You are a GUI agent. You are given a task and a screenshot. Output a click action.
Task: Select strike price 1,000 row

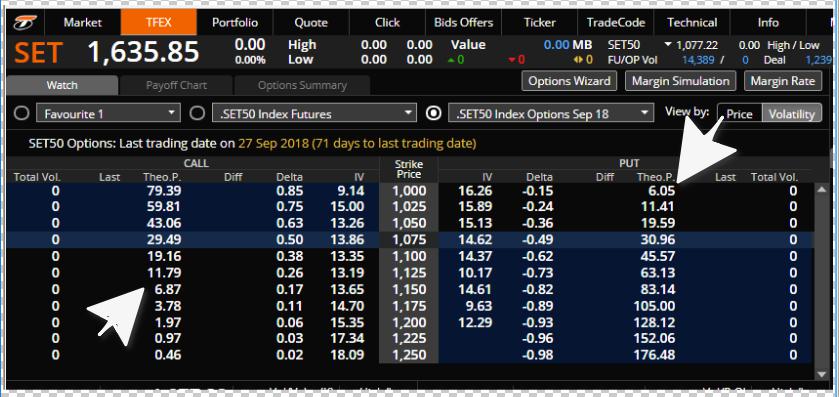pyautogui.click(x=409, y=190)
